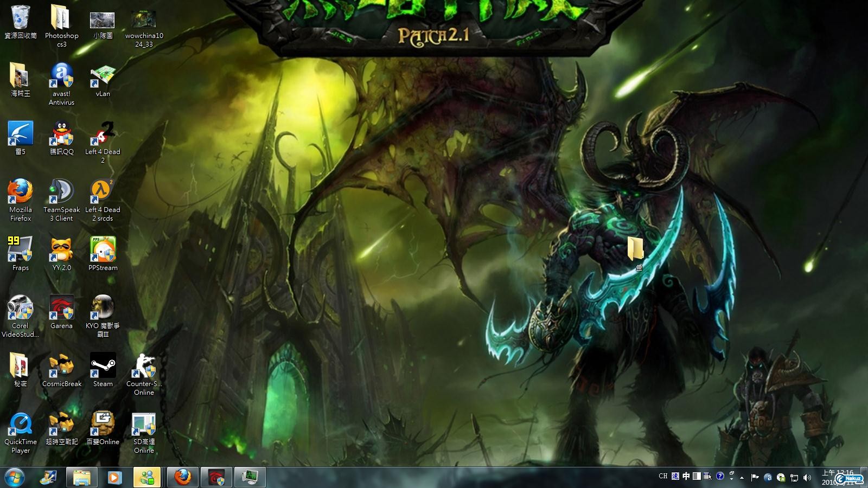Open Windows Media Player from taskbar

(114, 478)
